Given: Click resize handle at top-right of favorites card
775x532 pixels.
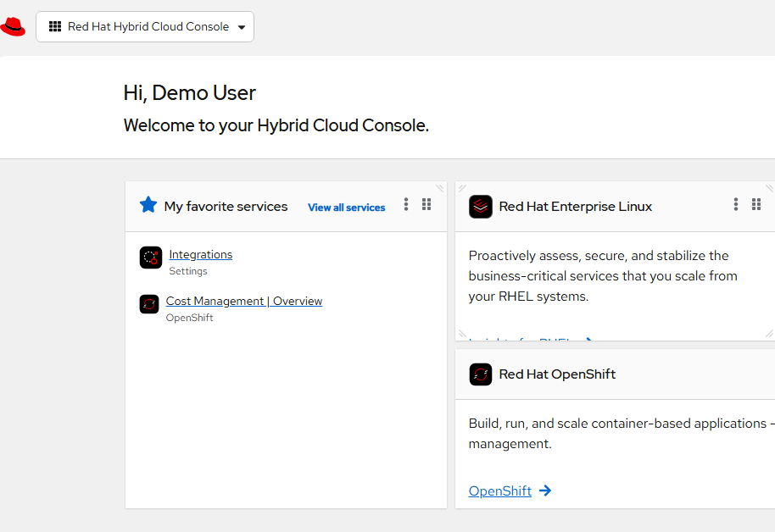Looking at the screenshot, I should pyautogui.click(x=440, y=188).
